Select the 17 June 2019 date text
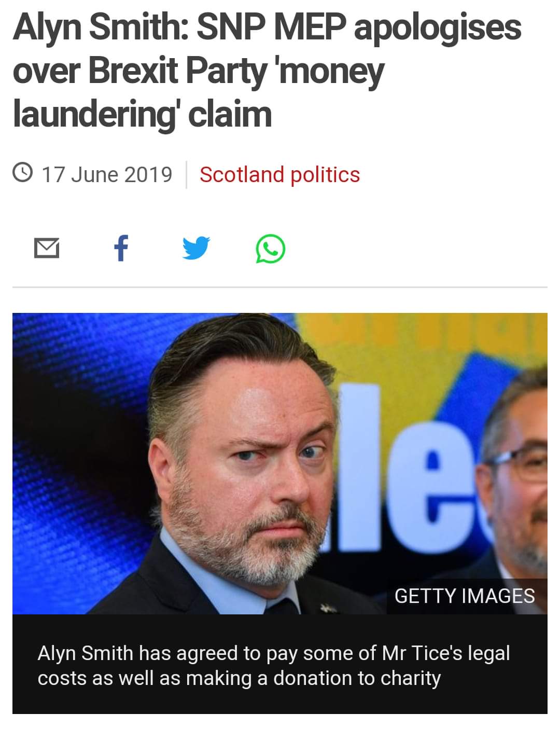 [x=106, y=174]
